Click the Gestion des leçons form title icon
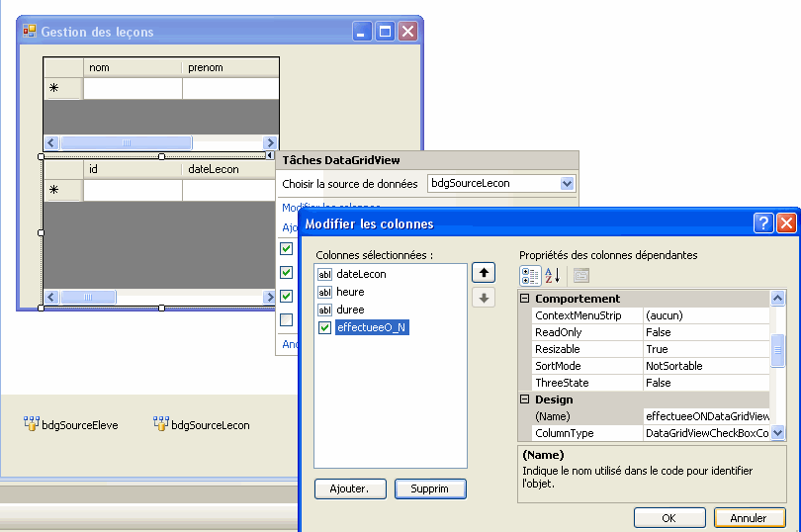Image resolution: width=801 pixels, height=532 pixels. 30,32
